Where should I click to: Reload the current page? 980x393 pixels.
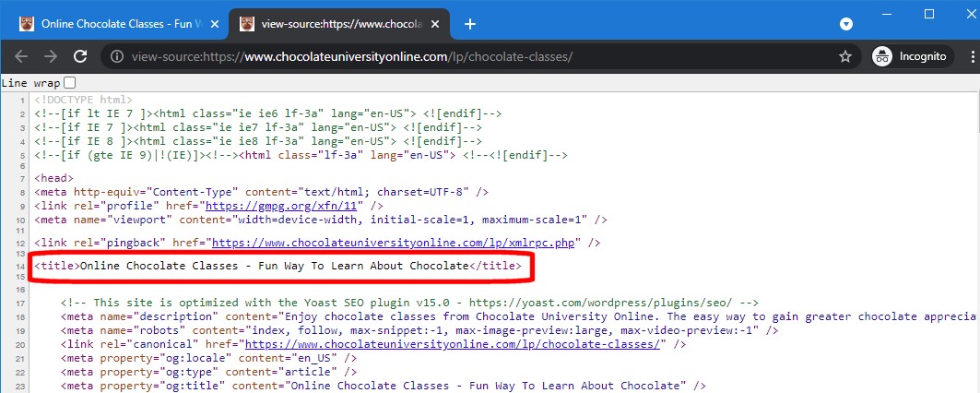(80, 56)
